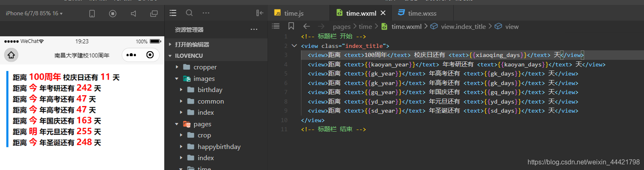Image resolution: width=644 pixels, height=170 pixels.
Task: Collapse the sidebar panel with the arrow icon
Action: 260,13
